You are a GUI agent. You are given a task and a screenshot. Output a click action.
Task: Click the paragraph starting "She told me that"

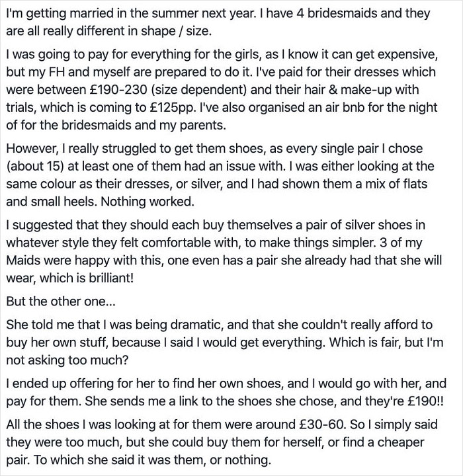(218, 342)
